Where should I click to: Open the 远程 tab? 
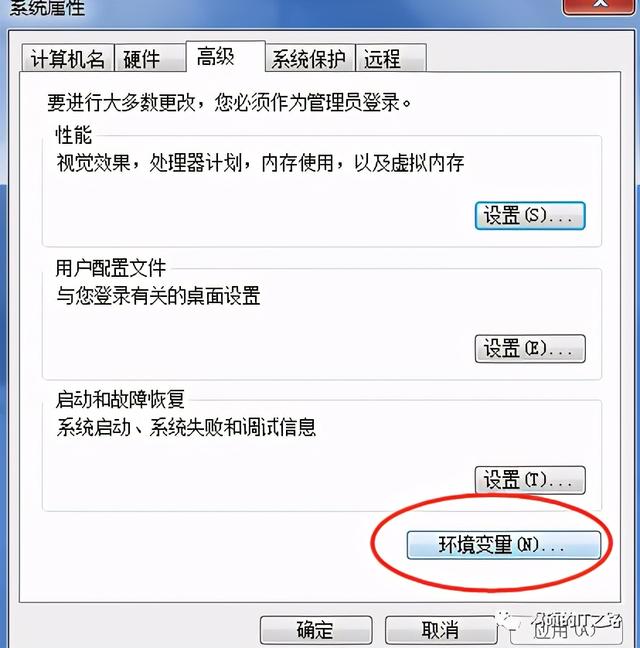coord(391,58)
